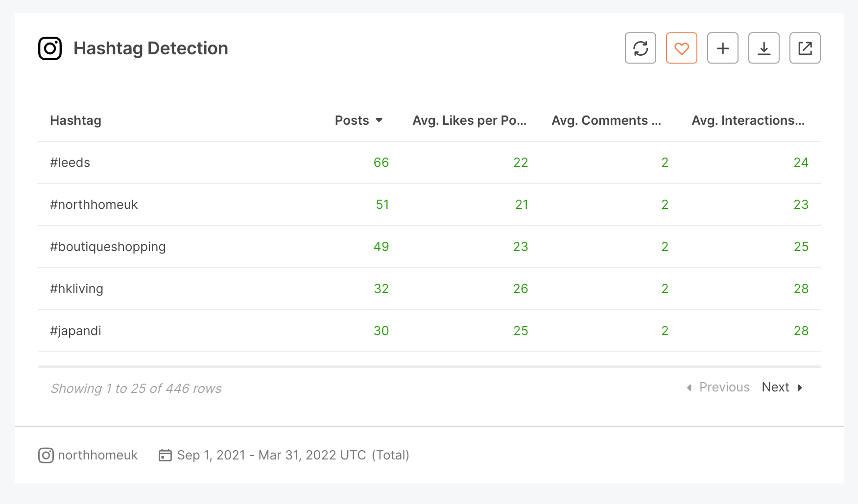
Task: Select the Hashtag column header
Action: [x=75, y=120]
